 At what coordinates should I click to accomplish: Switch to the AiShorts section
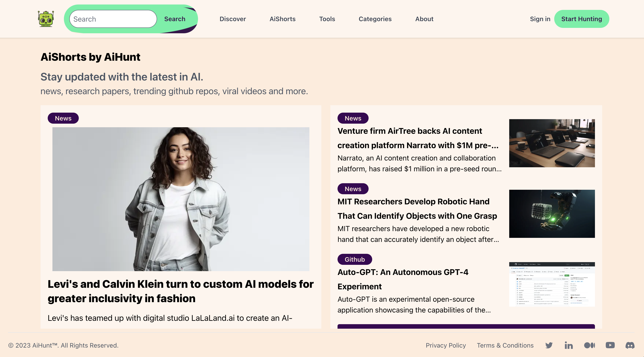tap(282, 19)
